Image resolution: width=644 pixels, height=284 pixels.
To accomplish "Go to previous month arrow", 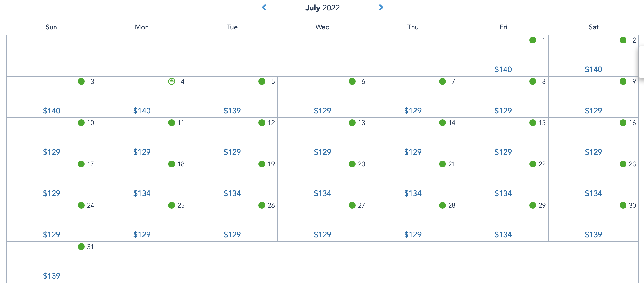I will tap(264, 8).
